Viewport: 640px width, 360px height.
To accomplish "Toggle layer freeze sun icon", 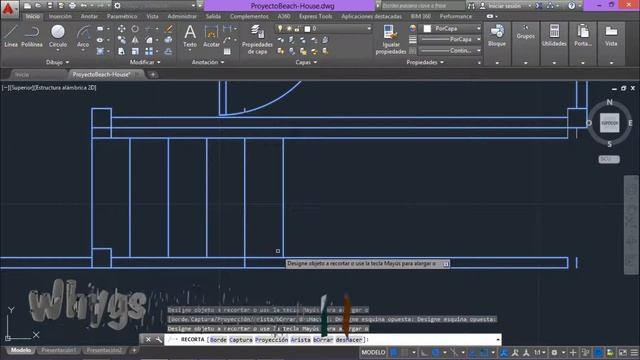I will (x=289, y=29).
